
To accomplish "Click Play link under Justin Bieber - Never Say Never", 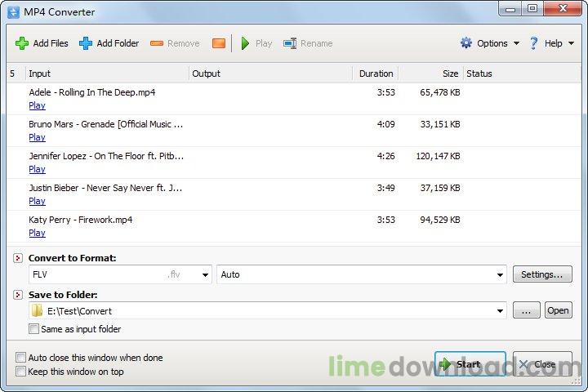I will (37, 202).
